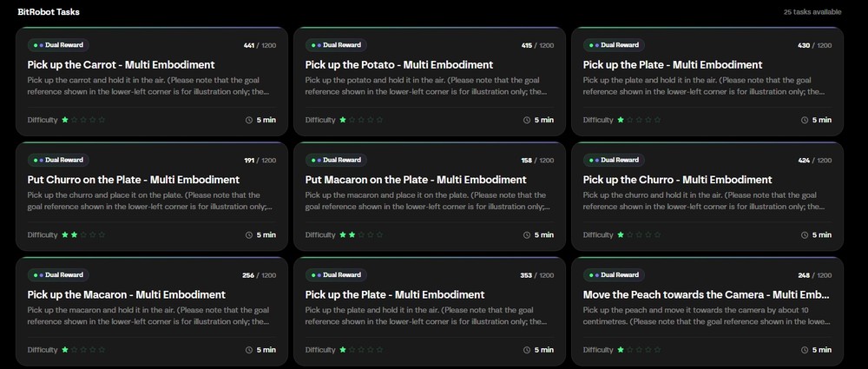Click Dual Reward badge on Put Macaron card
868x369 pixels.
pyautogui.click(x=337, y=160)
